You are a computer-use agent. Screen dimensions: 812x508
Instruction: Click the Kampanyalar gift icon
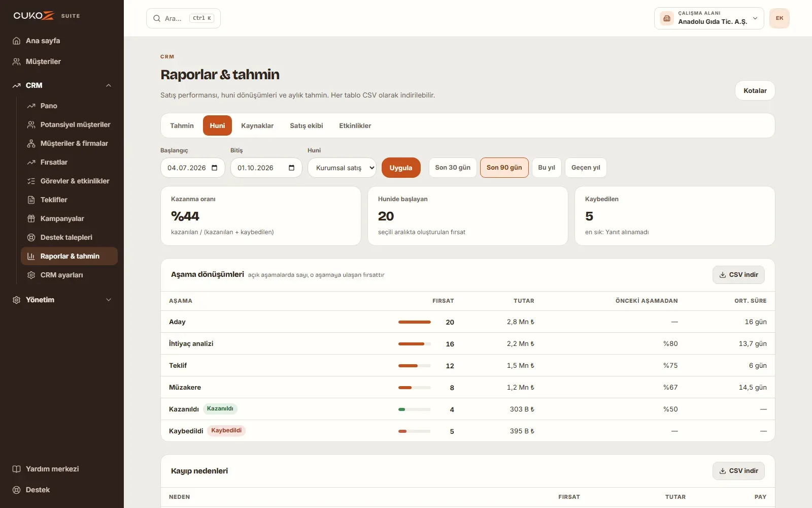coord(31,218)
